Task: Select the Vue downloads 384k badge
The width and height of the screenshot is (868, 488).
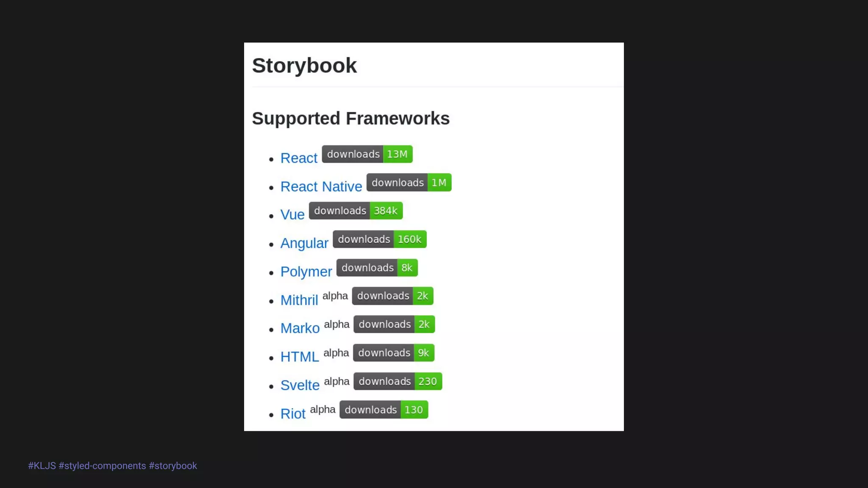Action: [356, 211]
